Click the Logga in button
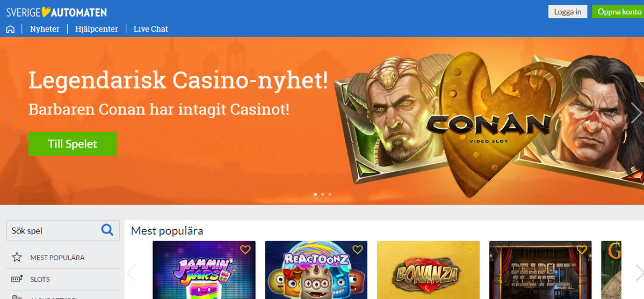This screenshot has height=299, width=644. [568, 11]
